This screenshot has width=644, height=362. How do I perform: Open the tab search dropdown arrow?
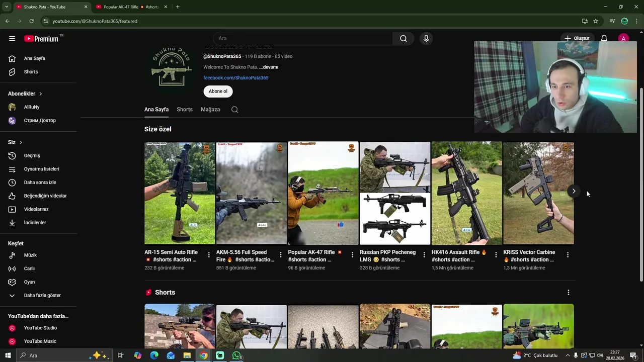click(x=7, y=7)
